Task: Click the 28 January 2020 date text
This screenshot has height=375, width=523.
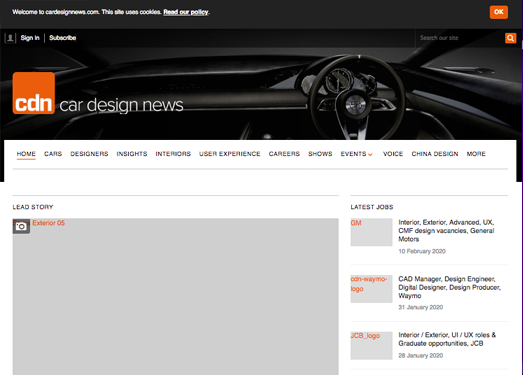Action: [x=421, y=356]
